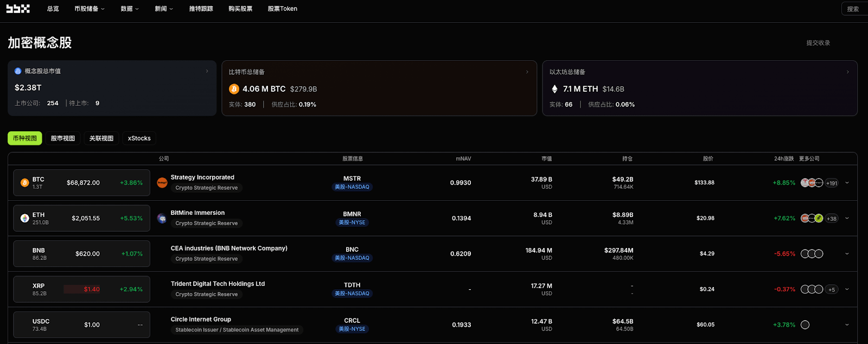Screen dimensions: 868x344
Task: Select the XRP coin price card
Action: 81,289
